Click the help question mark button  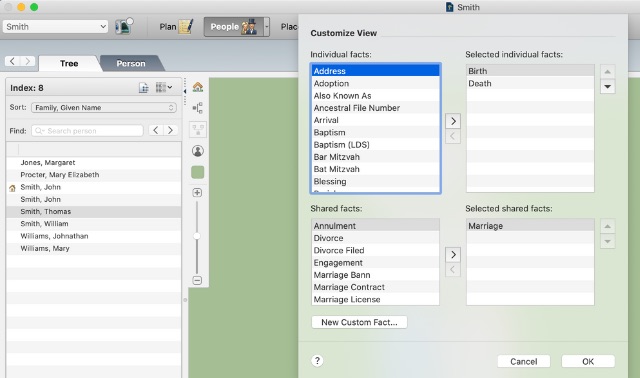(x=317, y=361)
